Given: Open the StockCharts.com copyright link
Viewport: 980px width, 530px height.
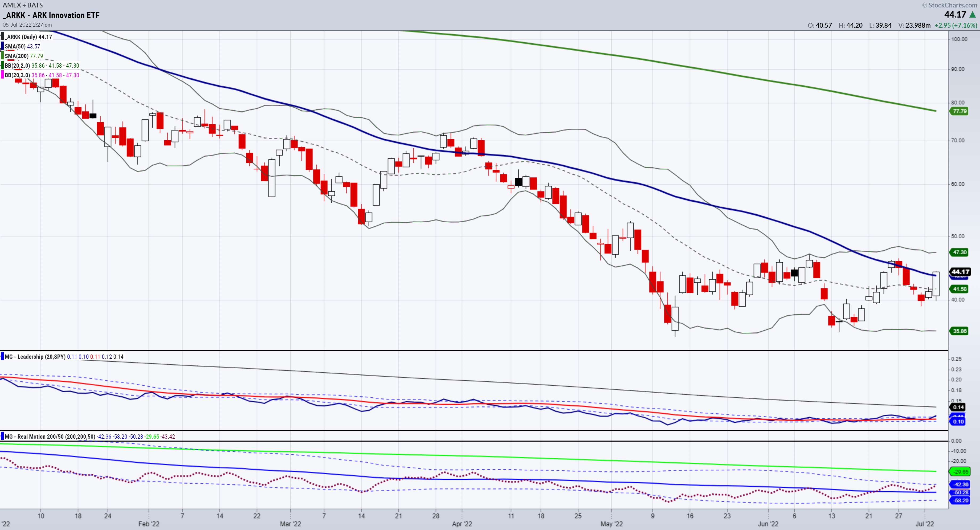Looking at the screenshot, I should (949, 5).
